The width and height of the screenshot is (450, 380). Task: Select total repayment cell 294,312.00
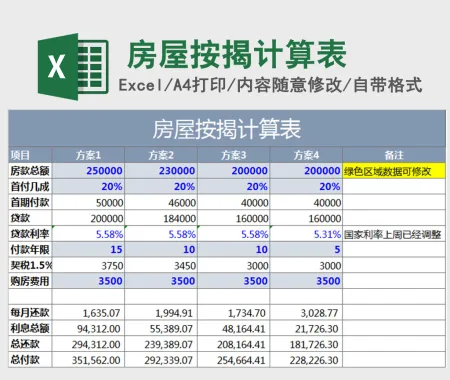tap(88, 344)
